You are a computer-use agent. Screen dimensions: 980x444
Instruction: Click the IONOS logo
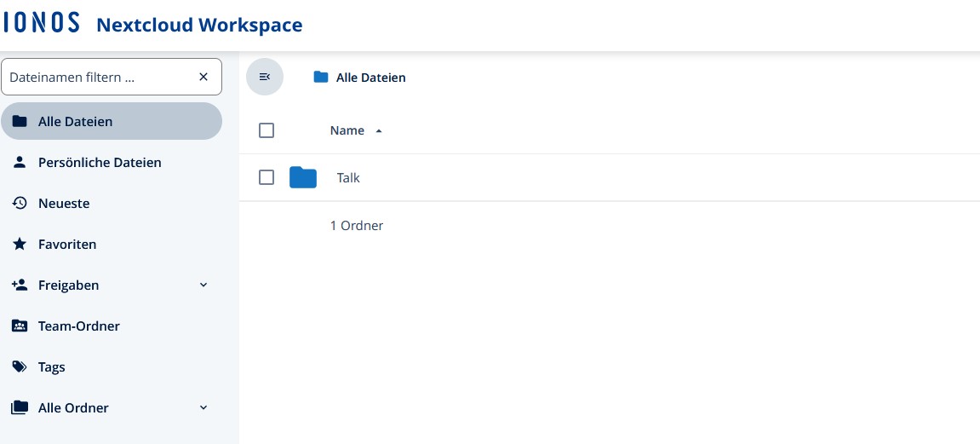pyautogui.click(x=41, y=23)
